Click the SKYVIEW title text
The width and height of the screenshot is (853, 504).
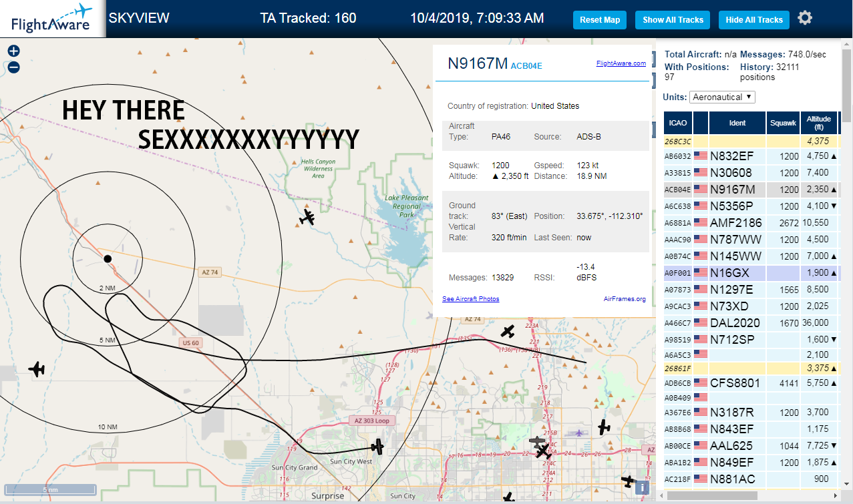pos(139,18)
